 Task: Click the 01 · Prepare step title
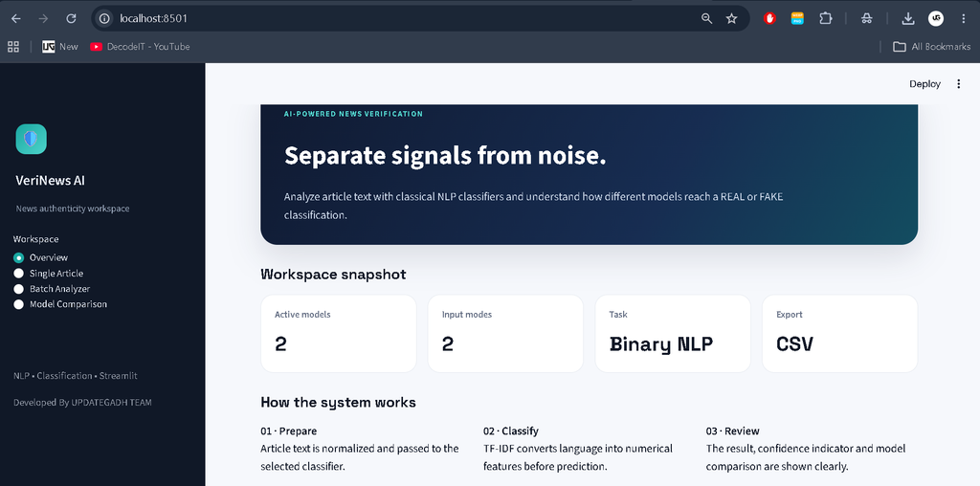click(x=289, y=431)
